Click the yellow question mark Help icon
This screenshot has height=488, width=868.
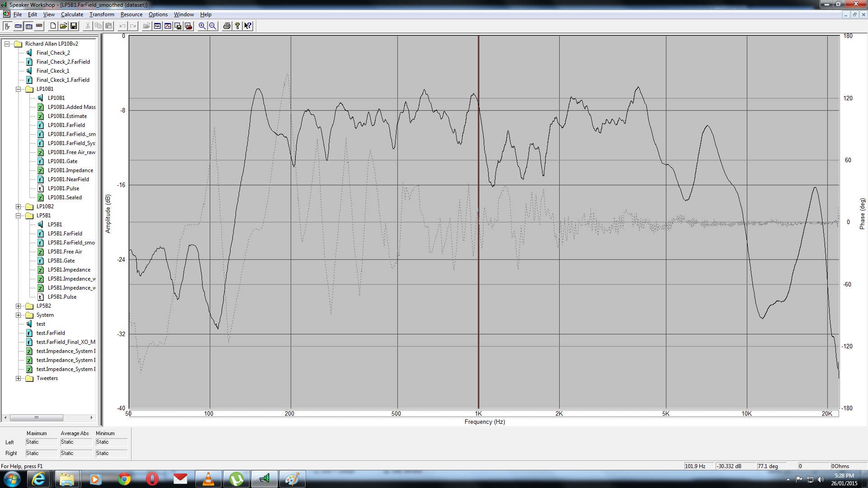[x=237, y=26]
